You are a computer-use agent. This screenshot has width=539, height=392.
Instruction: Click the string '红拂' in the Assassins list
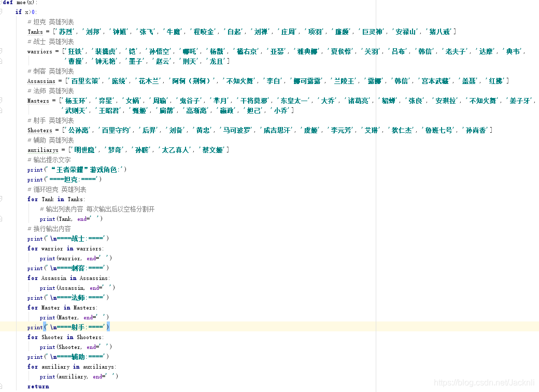(496, 81)
